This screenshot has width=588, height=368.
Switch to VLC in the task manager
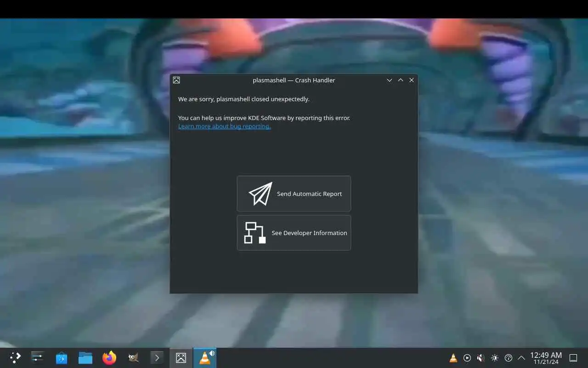[205, 357]
